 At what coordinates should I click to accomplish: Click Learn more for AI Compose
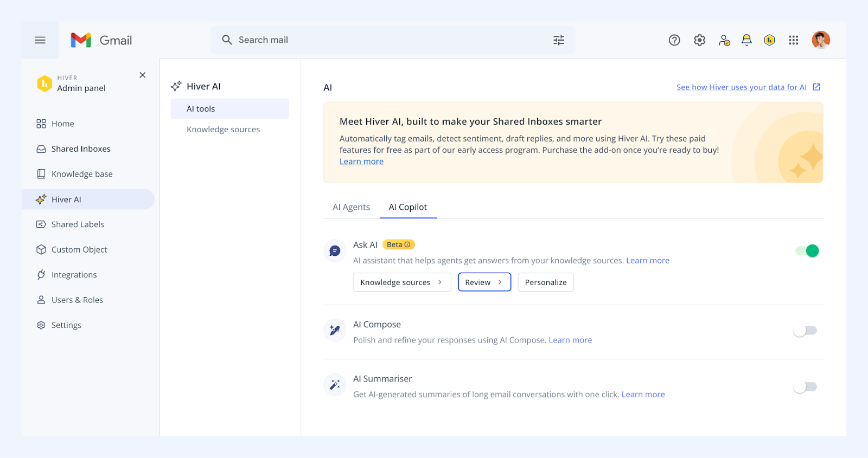click(x=570, y=340)
